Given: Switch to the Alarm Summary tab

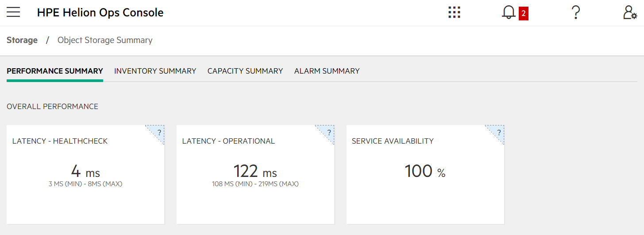Looking at the screenshot, I should click(327, 71).
